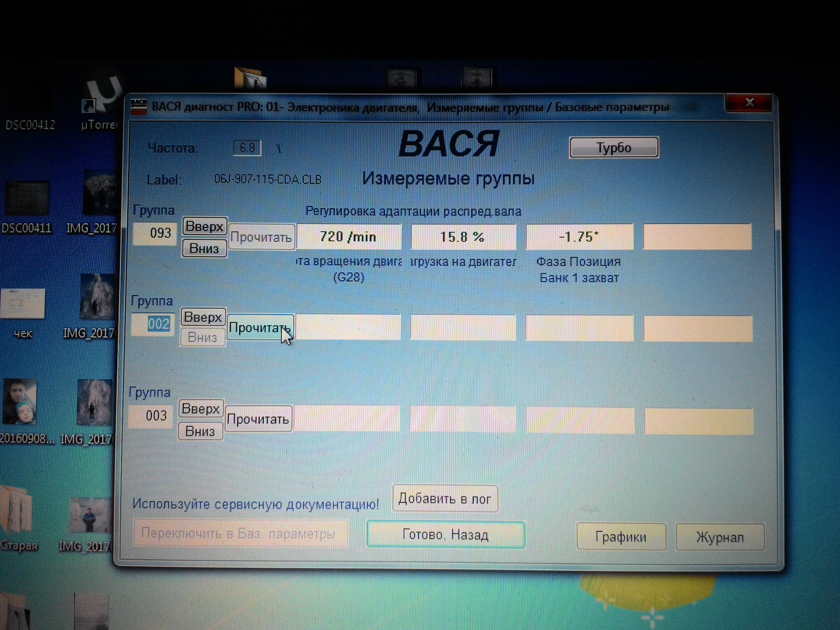Click first empty field of group 003
Viewport: 840px width, 630px height.
pyautogui.click(x=347, y=419)
